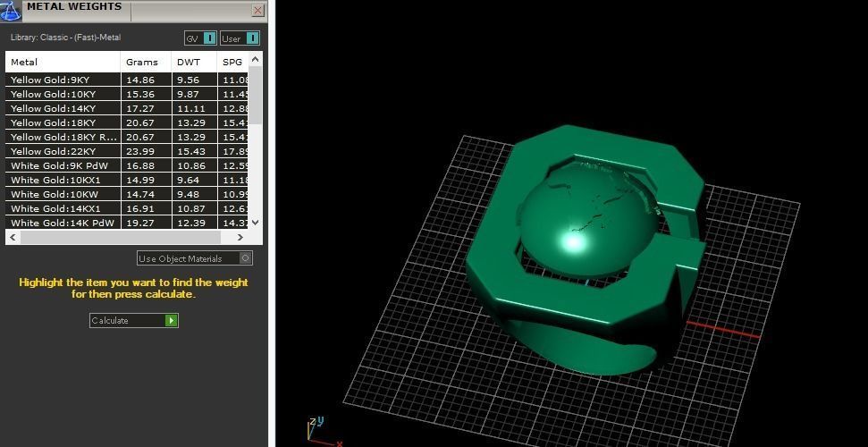Image resolution: width=868 pixels, height=447 pixels.
Task: Click the scroll right arrow under table
Action: pyautogui.click(x=240, y=237)
